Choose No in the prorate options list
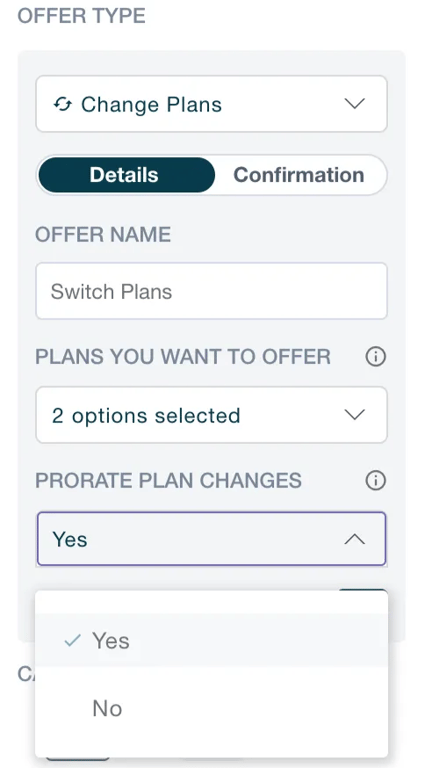Image resolution: width=425 pixels, height=768 pixels. [212, 708]
